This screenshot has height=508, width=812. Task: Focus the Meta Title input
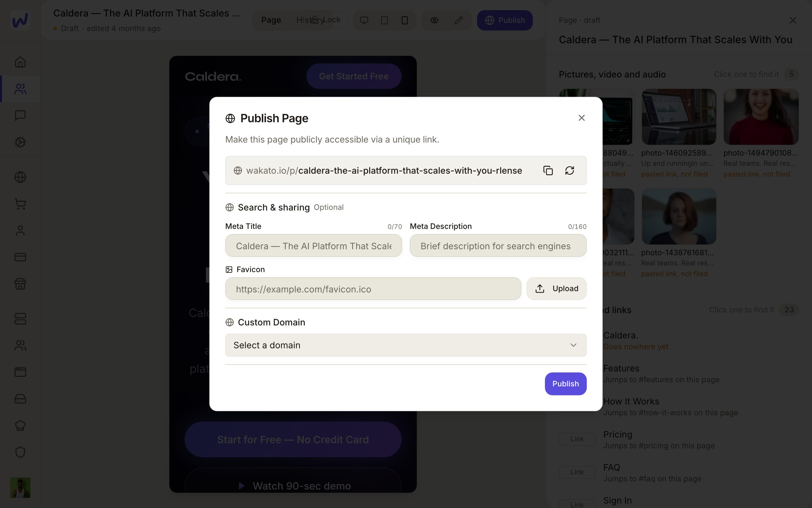(x=313, y=246)
